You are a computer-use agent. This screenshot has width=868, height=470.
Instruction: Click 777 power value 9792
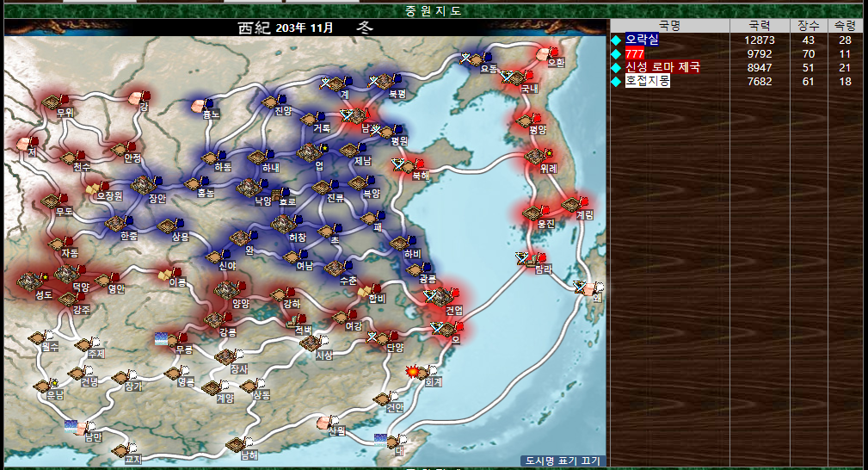(x=760, y=53)
